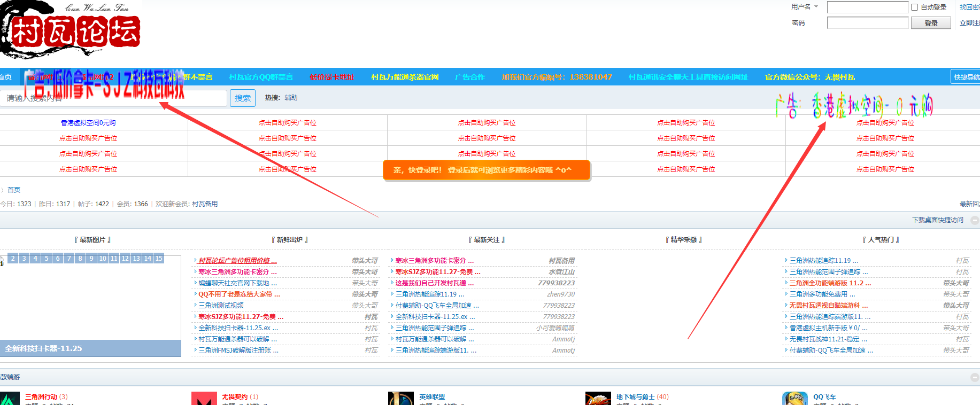Open the 无畏契约 forum icon
The height and width of the screenshot is (405, 980).
204,399
